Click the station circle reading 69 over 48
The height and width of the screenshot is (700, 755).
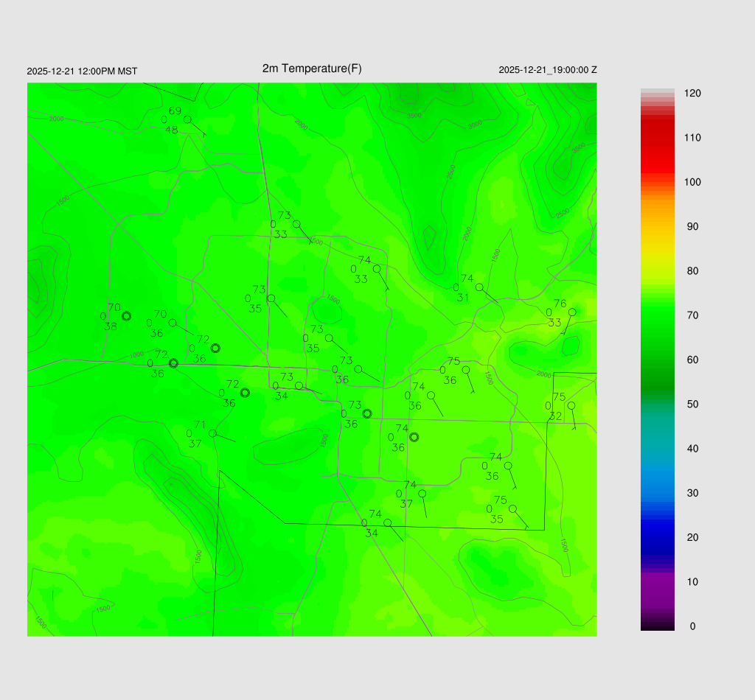pyautogui.click(x=187, y=119)
